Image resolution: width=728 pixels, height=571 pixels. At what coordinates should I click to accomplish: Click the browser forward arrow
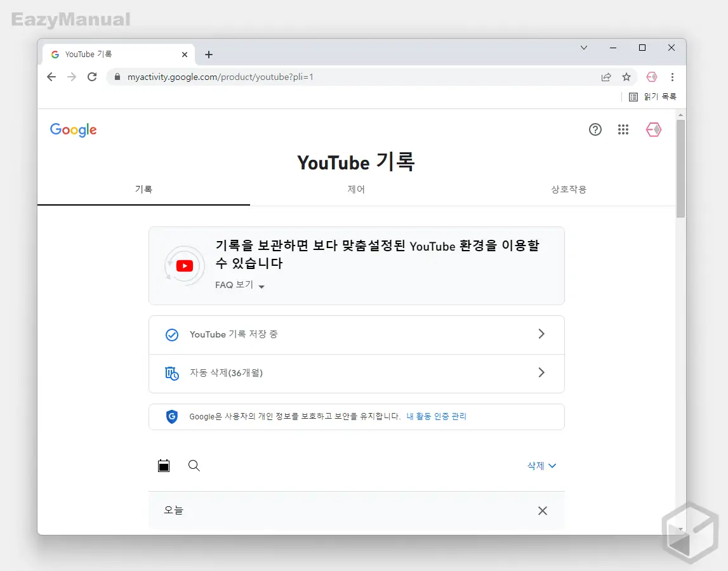click(72, 77)
